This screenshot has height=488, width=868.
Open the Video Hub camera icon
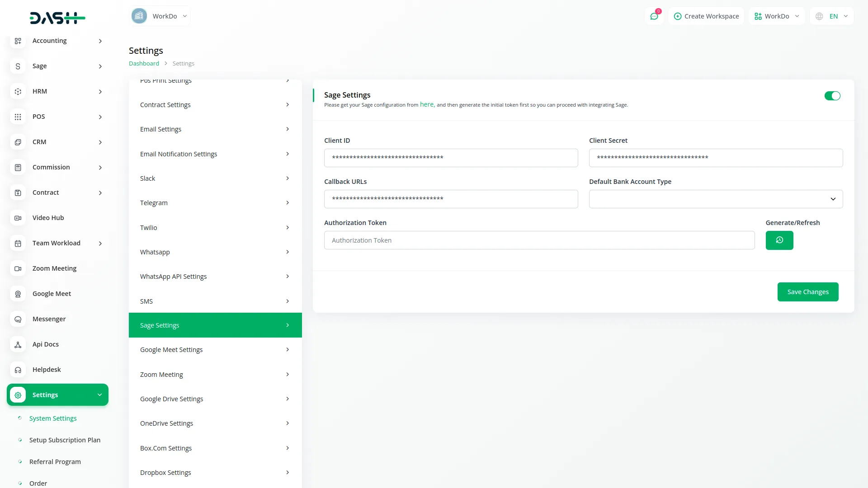[x=18, y=218]
